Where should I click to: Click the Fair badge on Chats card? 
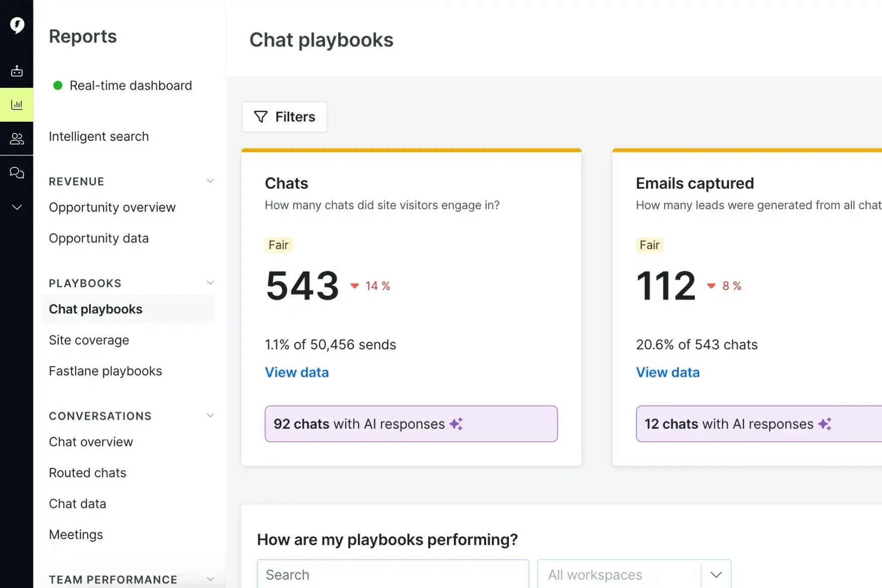click(278, 245)
